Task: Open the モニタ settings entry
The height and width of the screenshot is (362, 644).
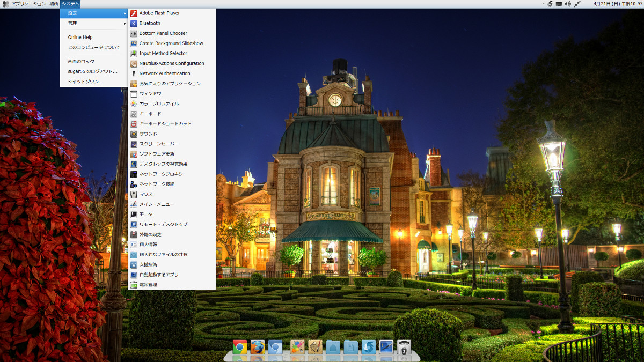Action: [x=172, y=214]
